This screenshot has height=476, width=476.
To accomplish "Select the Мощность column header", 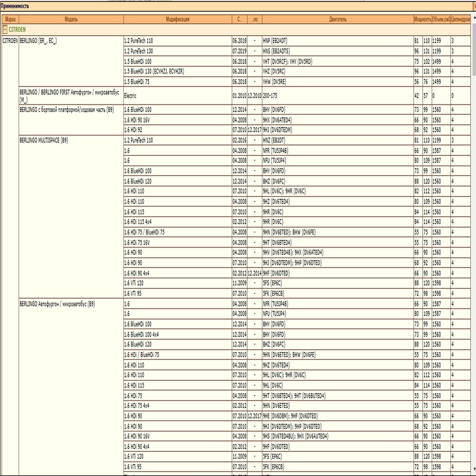I will coord(422,19).
